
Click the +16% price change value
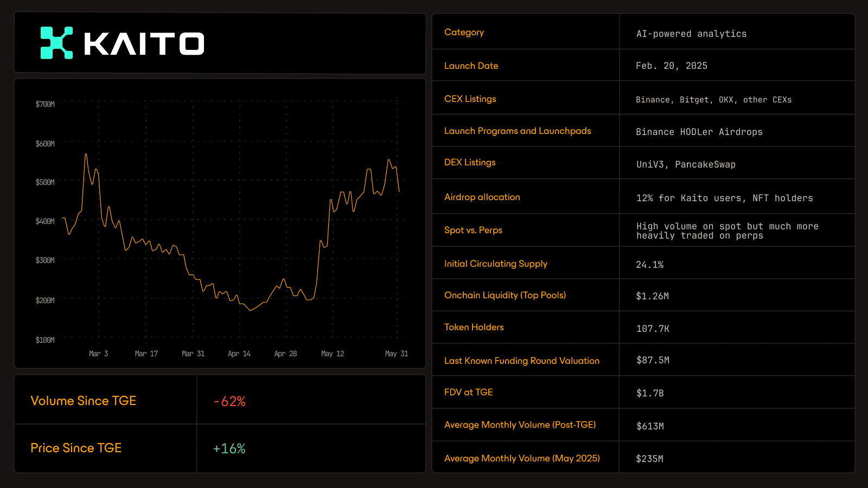click(229, 448)
